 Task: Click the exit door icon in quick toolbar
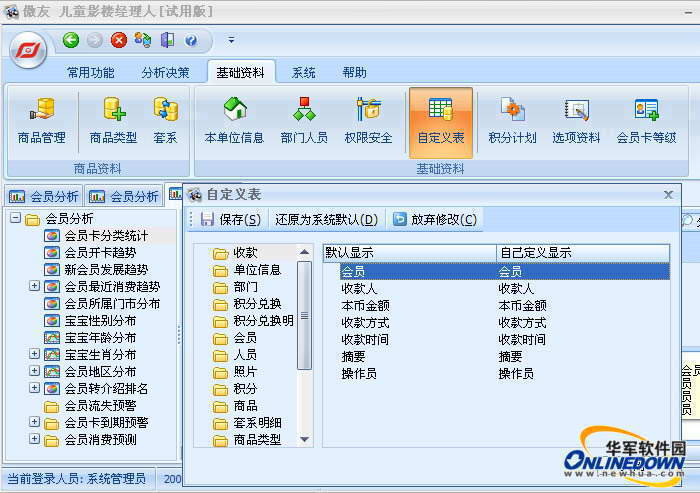[167, 40]
